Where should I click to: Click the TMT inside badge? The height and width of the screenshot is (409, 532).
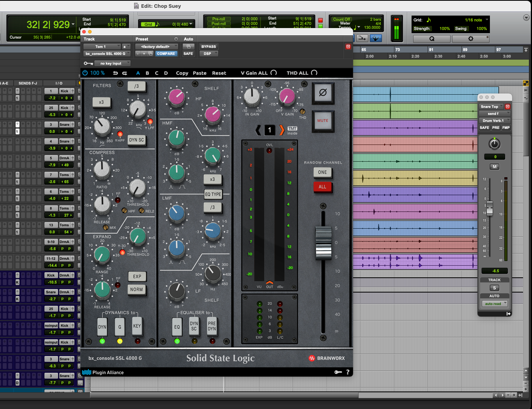point(292,130)
